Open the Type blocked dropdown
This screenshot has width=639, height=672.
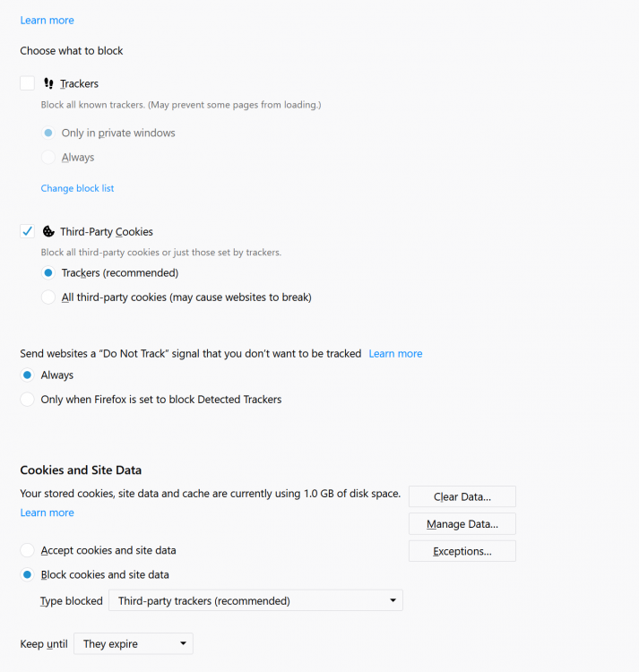(255, 600)
